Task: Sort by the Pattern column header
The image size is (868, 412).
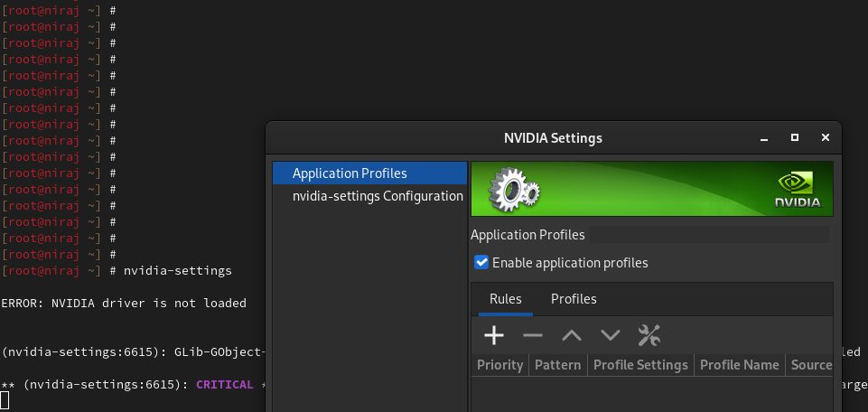Action: (558, 365)
